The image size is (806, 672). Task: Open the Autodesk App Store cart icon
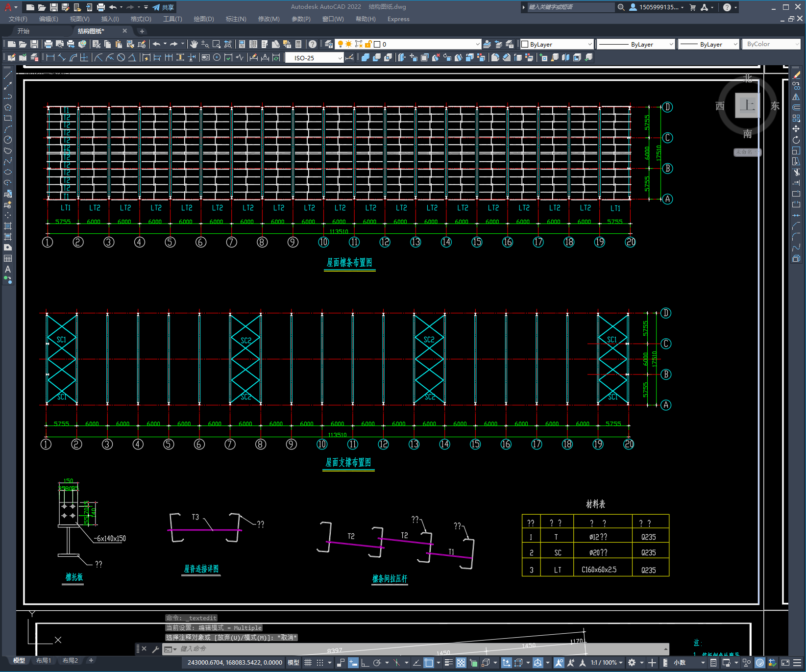point(693,7)
